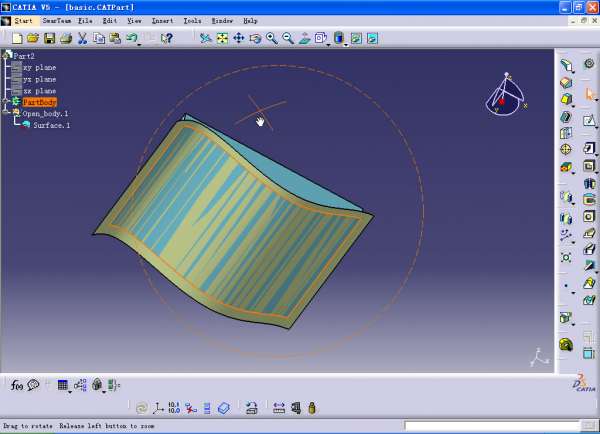Open the Tools menu
Screen dimensions: 600x434
pos(192,20)
